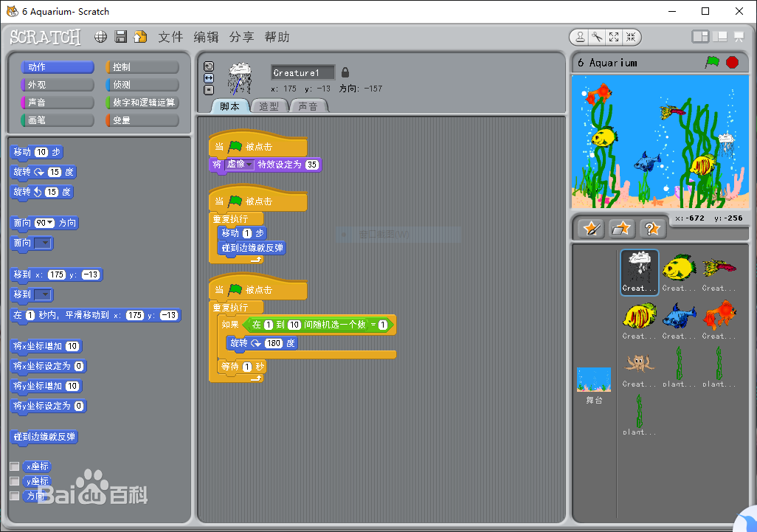Select the blue fish sprite
Image resolution: width=757 pixels, height=532 pixels.
tap(679, 320)
